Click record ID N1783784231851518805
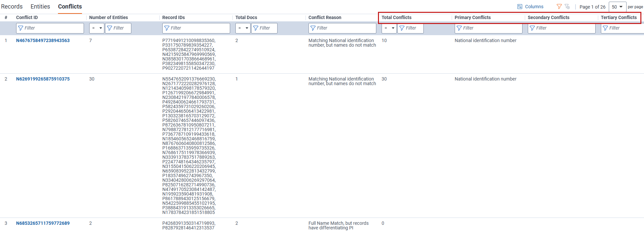 click(x=189, y=212)
